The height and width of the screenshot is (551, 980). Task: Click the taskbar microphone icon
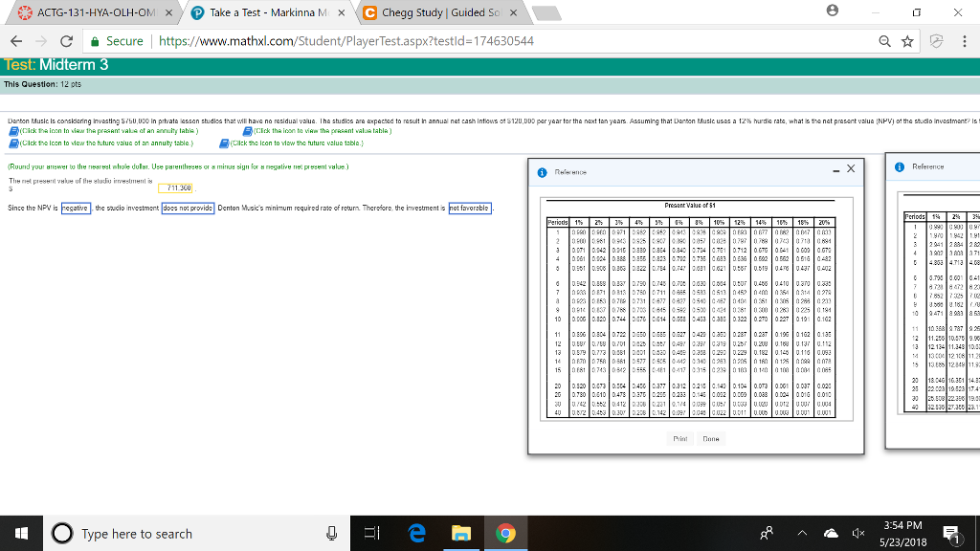(332, 534)
